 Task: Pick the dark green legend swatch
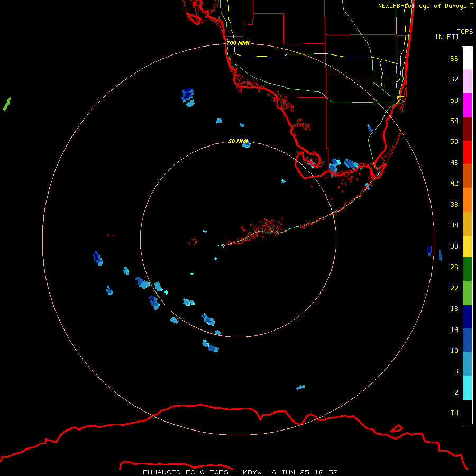point(467,269)
